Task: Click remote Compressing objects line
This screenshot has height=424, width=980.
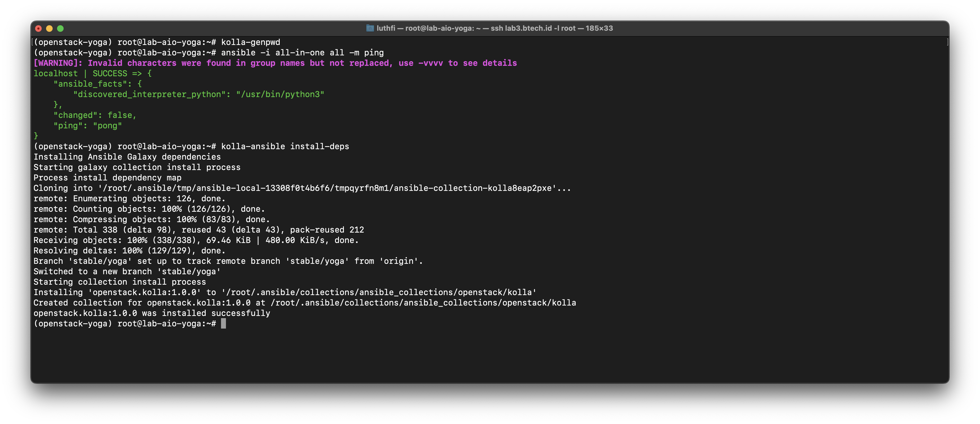Action: tap(151, 220)
